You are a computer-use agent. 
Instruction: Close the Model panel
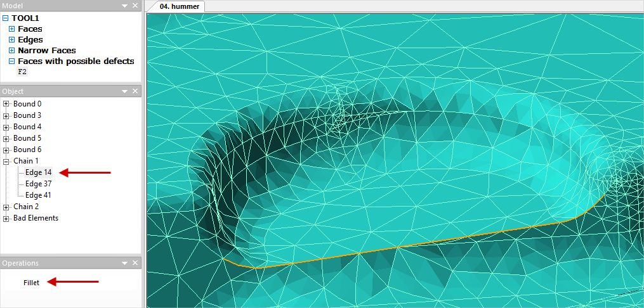[x=135, y=6]
